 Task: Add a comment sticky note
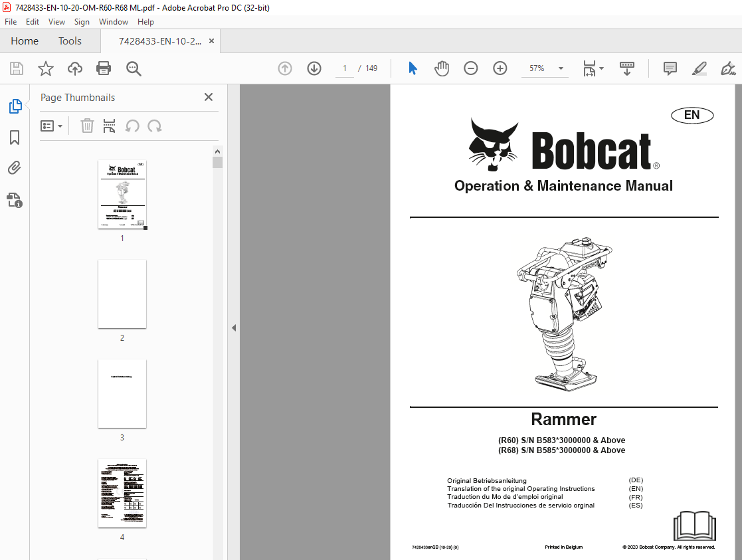[x=670, y=68]
